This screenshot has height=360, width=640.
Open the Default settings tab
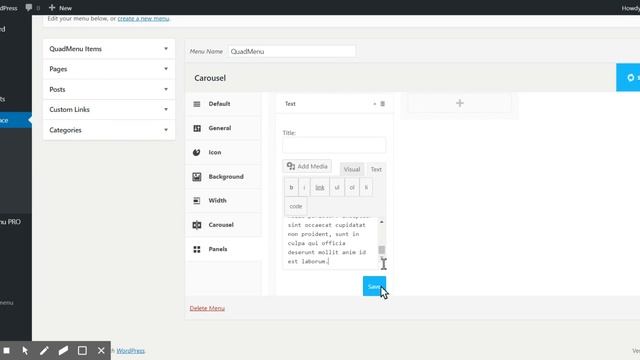click(224, 104)
